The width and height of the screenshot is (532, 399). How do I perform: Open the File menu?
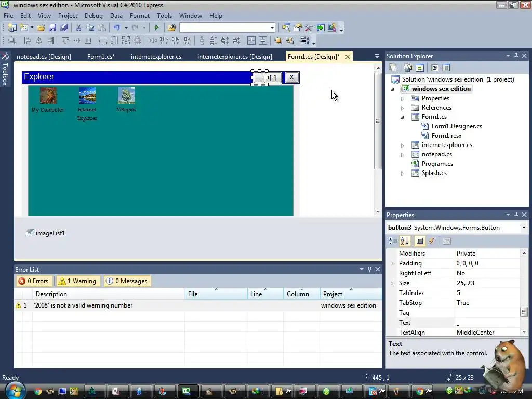point(8,16)
